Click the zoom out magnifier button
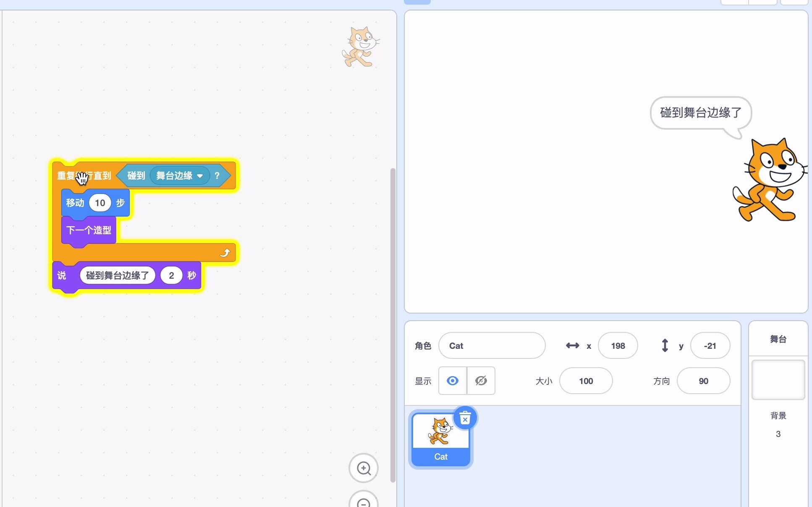The image size is (812, 507). 364,502
